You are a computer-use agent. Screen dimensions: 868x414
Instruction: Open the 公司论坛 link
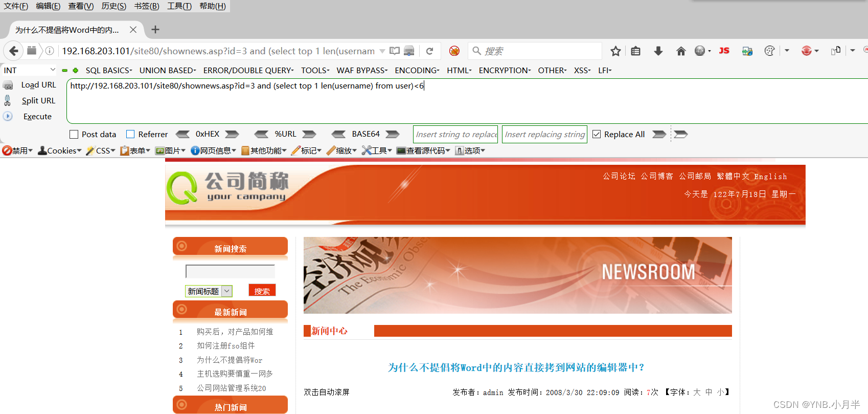[619, 176]
